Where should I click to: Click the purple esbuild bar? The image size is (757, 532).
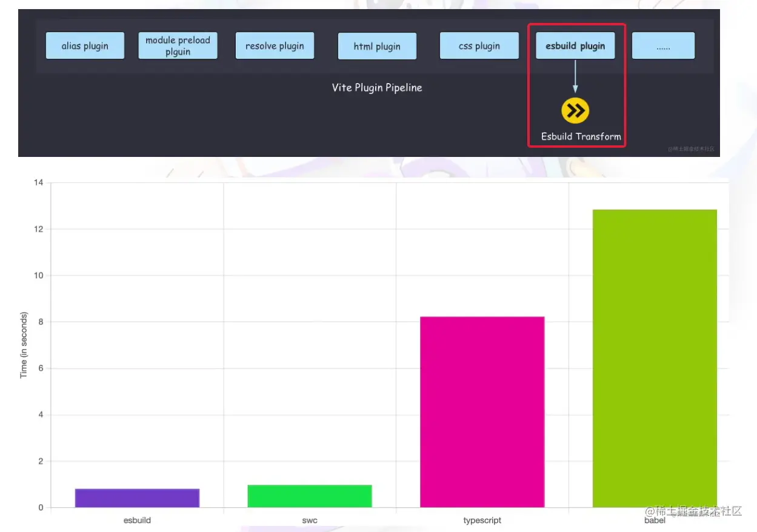point(137,498)
